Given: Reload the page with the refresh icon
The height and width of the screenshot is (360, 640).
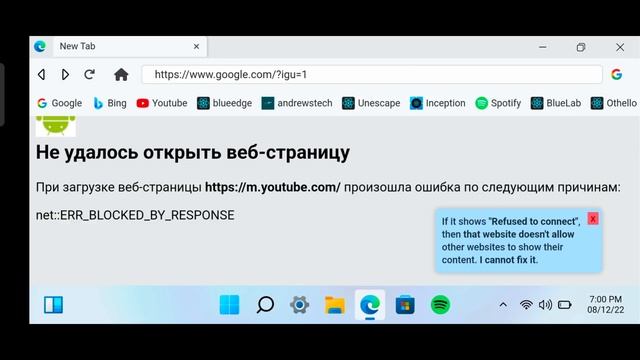Looking at the screenshot, I should 89,74.
